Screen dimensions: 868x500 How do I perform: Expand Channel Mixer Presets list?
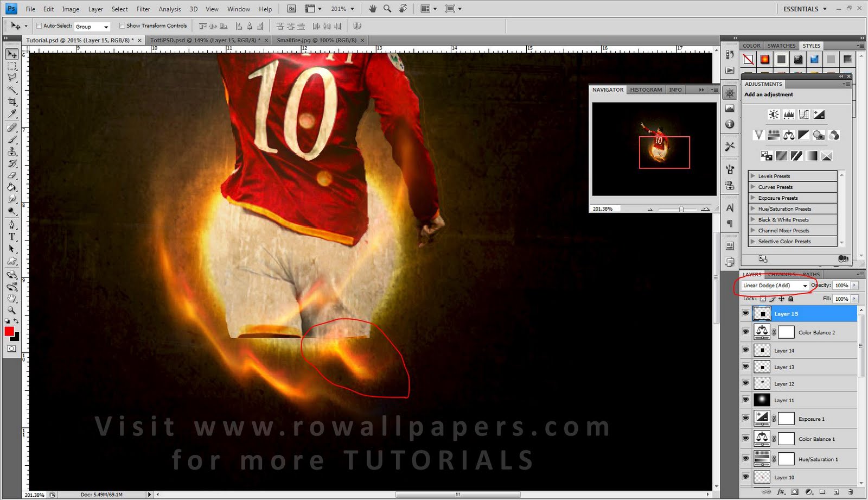[x=752, y=230]
